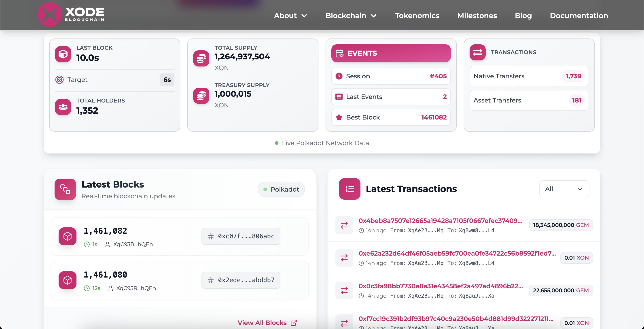644x329 pixels.
Task: Click the Treasury Supply coins icon
Action: pos(201,96)
